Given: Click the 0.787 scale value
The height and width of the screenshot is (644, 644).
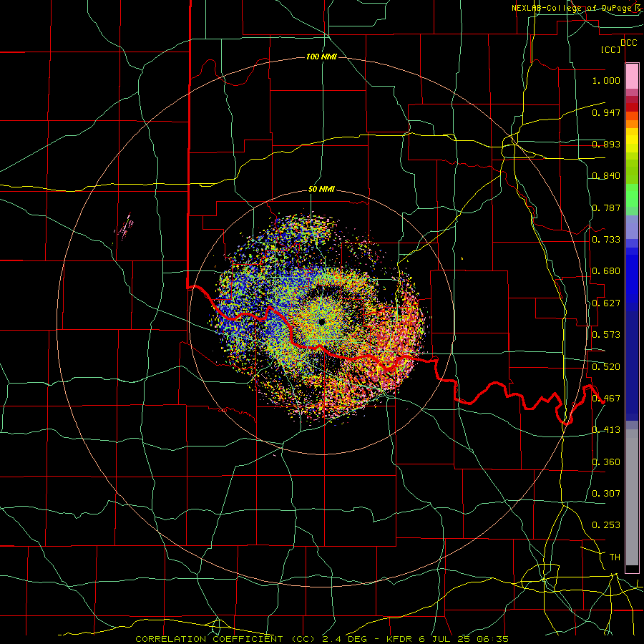Looking at the screenshot, I should tap(606, 208).
